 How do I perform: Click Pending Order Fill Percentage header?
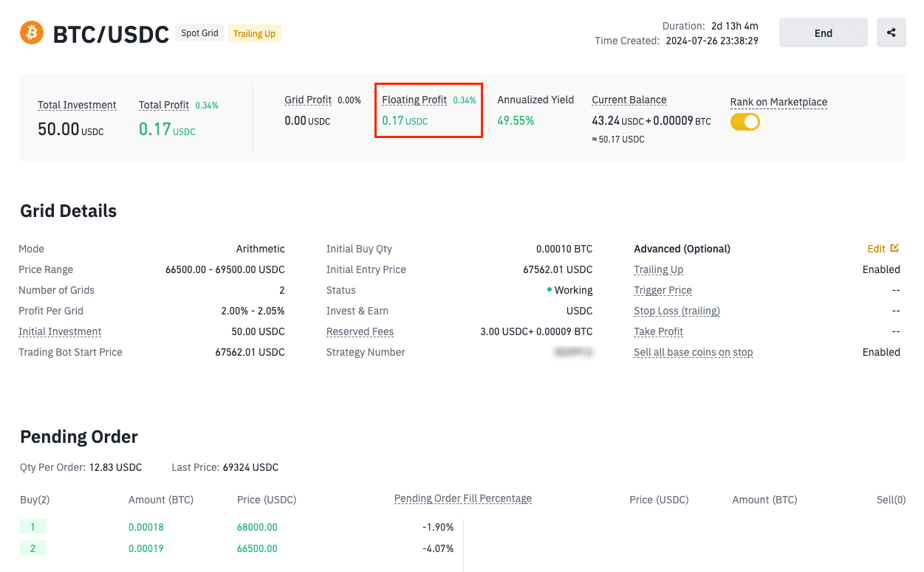tap(462, 498)
